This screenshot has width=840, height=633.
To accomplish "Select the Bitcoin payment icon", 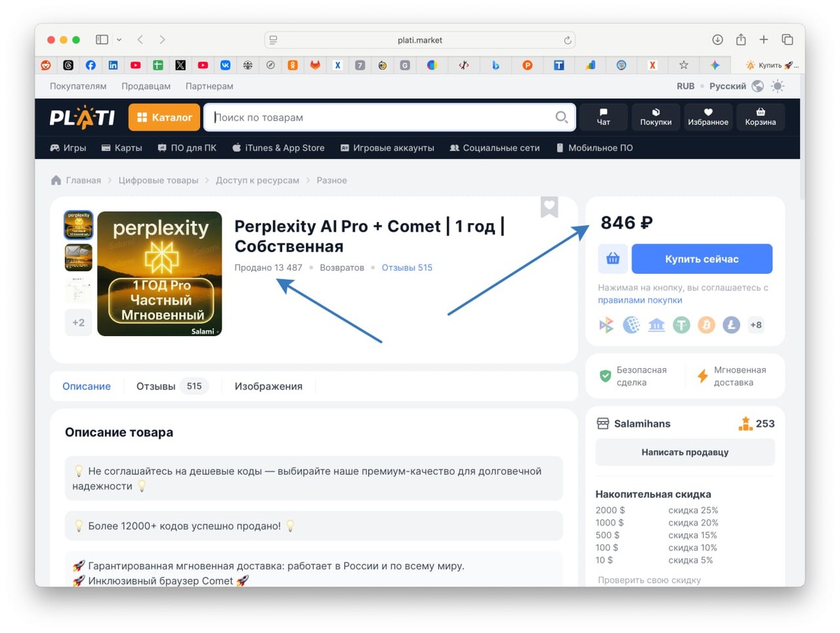I will pyautogui.click(x=706, y=325).
